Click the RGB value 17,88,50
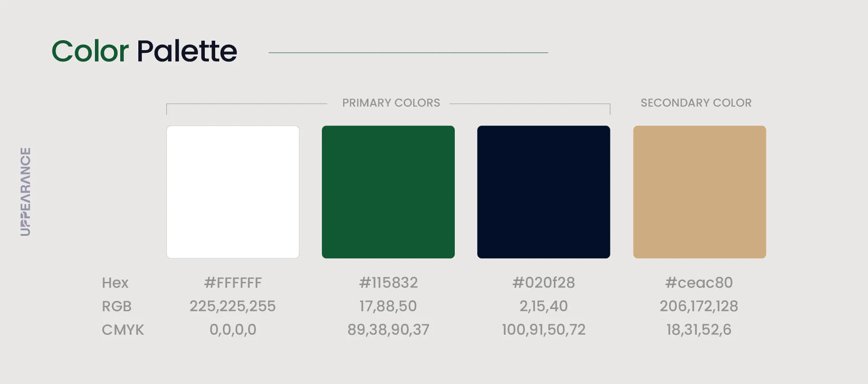The image size is (868, 384). click(x=388, y=306)
